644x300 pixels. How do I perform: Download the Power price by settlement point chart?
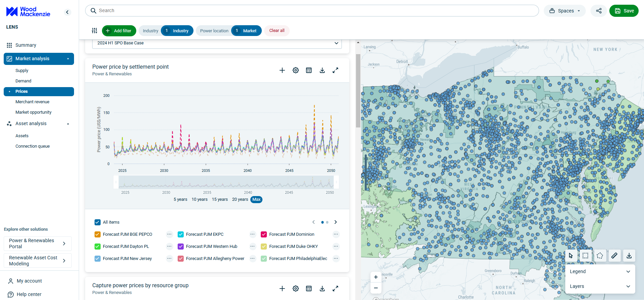tap(322, 70)
